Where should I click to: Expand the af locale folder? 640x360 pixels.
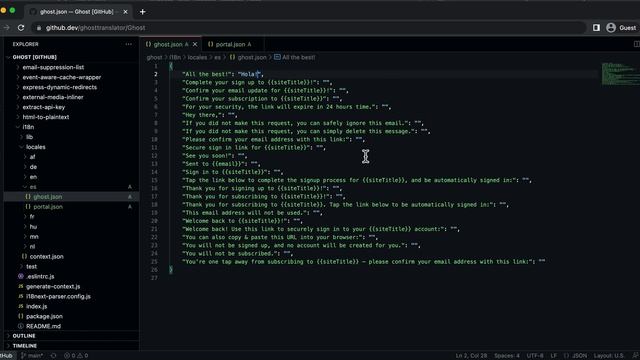(x=32, y=157)
